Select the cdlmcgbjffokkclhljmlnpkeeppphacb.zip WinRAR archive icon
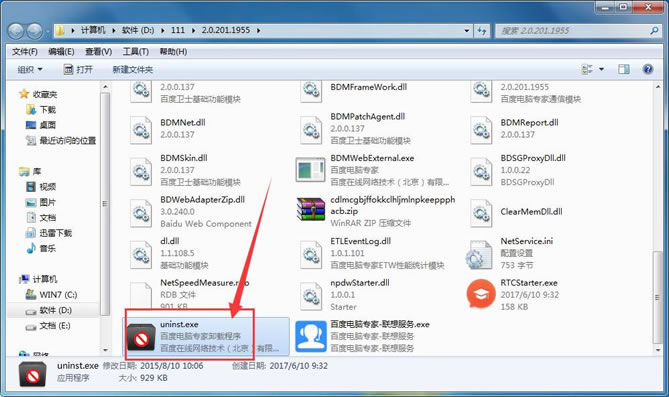The image size is (669, 397). [x=311, y=210]
